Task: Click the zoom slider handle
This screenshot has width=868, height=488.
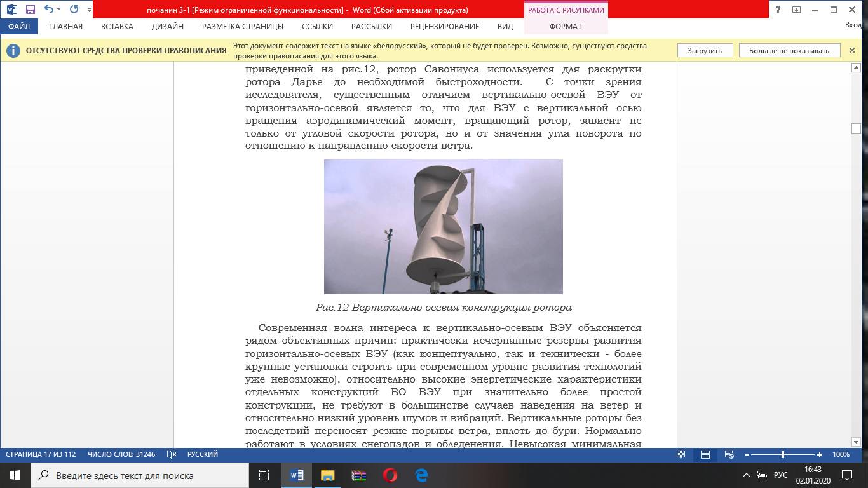Action: pyautogui.click(x=782, y=454)
